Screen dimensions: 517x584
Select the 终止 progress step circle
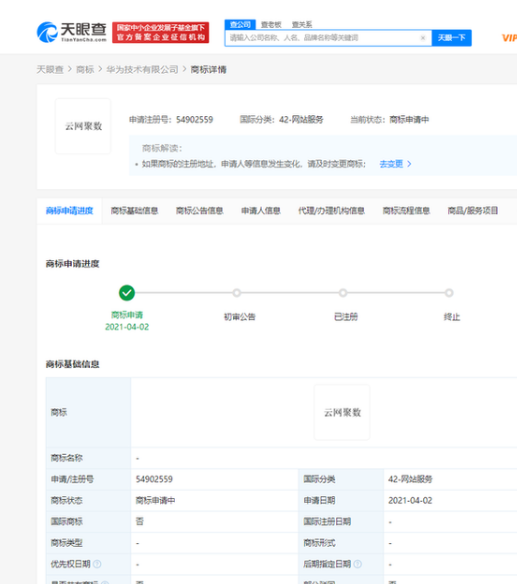(x=449, y=293)
